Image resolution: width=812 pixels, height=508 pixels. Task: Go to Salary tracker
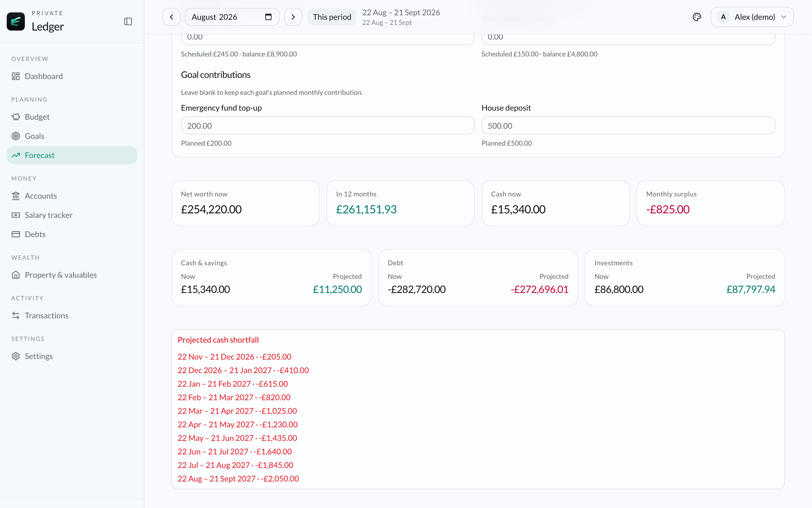coord(72,215)
